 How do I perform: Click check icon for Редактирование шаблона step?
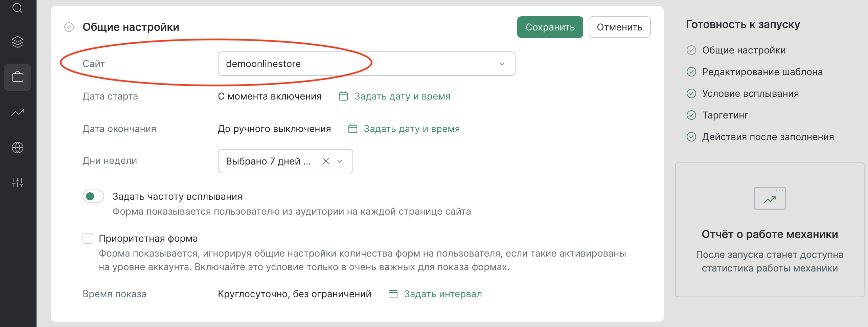(691, 72)
